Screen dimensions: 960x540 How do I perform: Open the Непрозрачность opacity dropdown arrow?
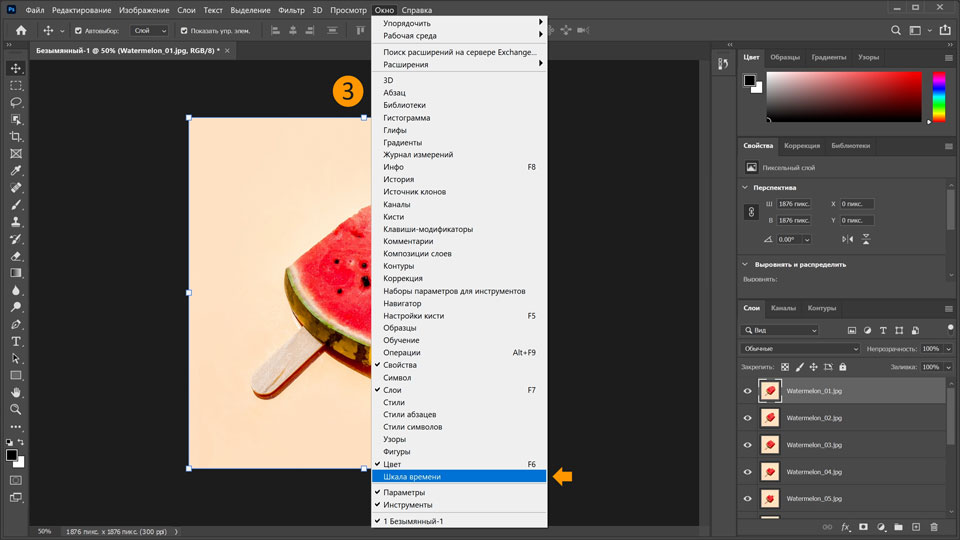(x=948, y=349)
